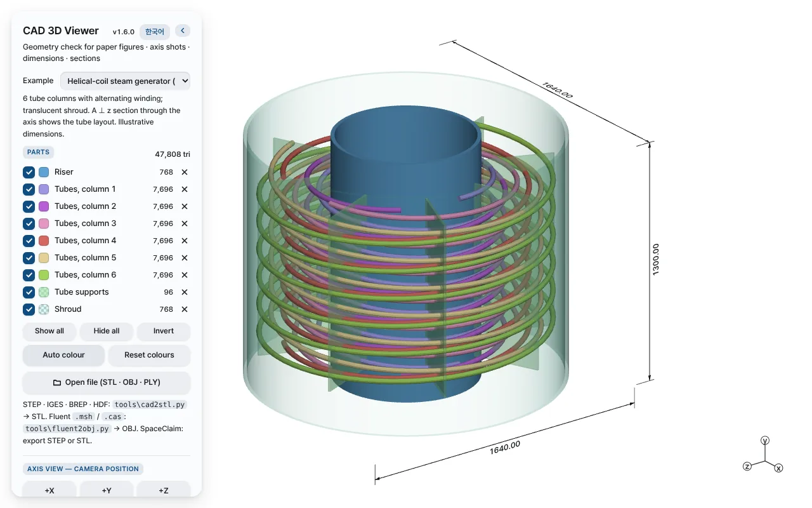Open the Tubes, column 6 green colour swatch
The width and height of the screenshot is (812, 508).
(x=44, y=275)
